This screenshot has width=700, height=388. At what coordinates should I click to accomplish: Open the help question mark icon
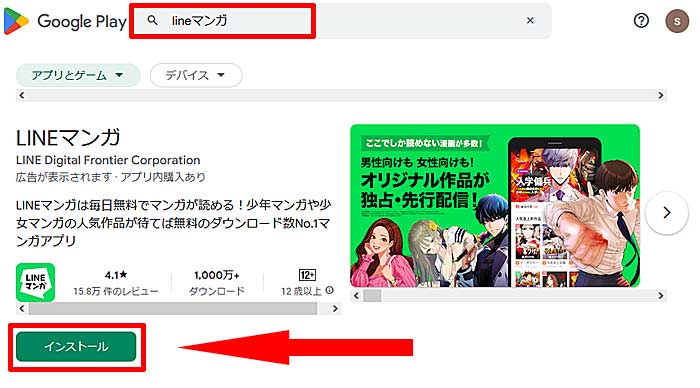coord(641,21)
